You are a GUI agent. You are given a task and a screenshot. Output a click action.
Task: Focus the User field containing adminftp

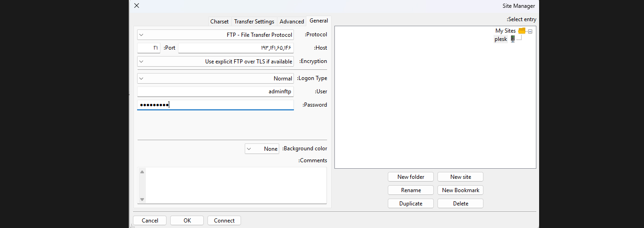(215, 92)
